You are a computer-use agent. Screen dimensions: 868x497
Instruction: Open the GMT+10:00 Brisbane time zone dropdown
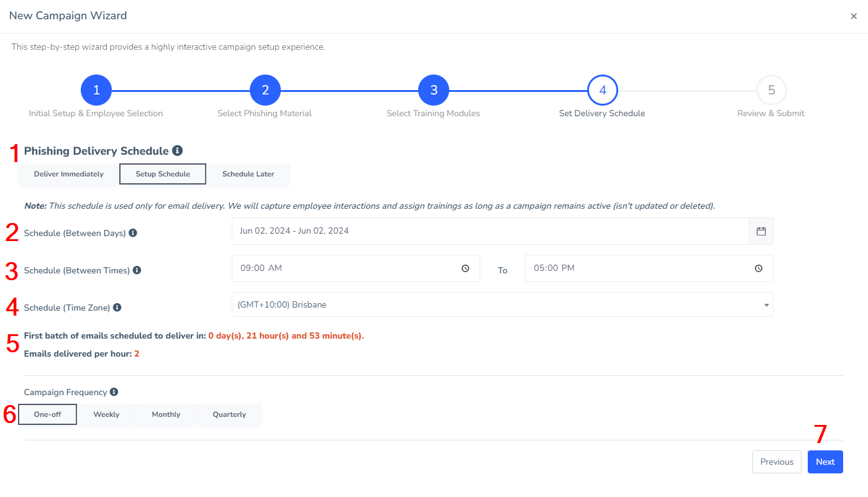point(502,304)
